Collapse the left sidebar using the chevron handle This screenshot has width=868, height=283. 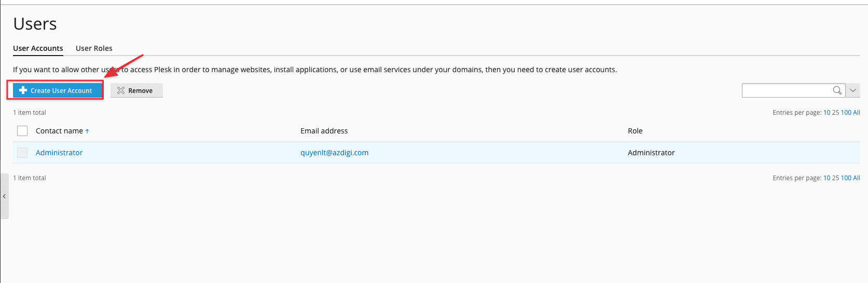[4, 196]
